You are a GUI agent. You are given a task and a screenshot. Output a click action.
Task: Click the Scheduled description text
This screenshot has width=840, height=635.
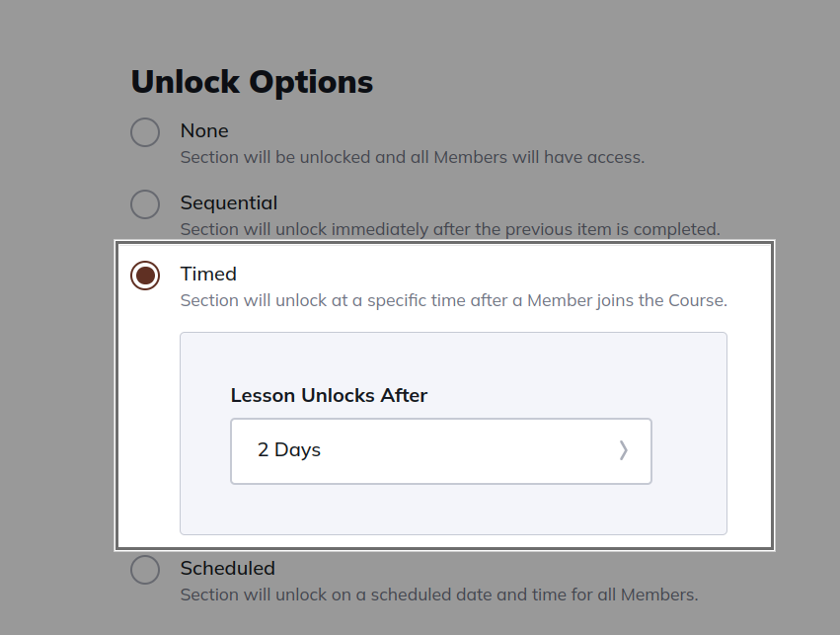pos(438,595)
